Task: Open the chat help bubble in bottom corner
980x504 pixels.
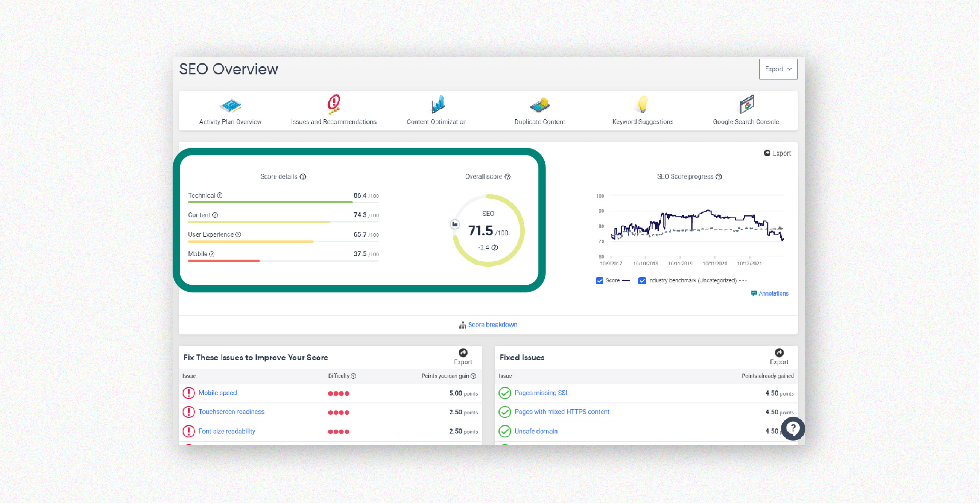Action: (793, 429)
